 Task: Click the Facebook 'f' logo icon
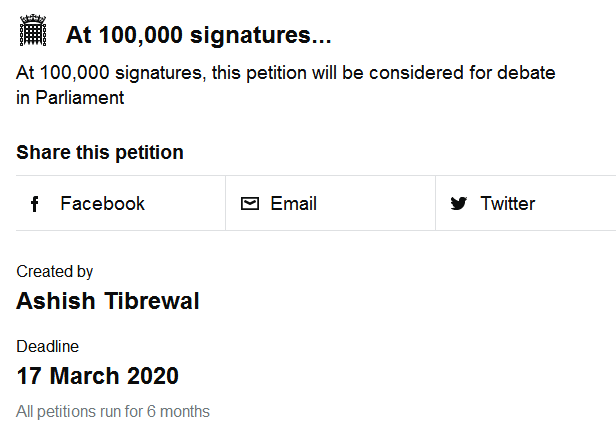35,204
